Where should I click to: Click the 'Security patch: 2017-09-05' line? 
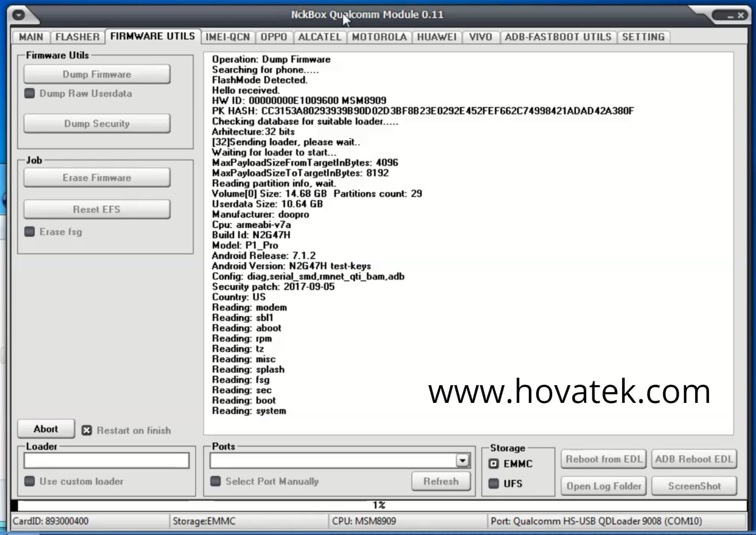tap(273, 286)
